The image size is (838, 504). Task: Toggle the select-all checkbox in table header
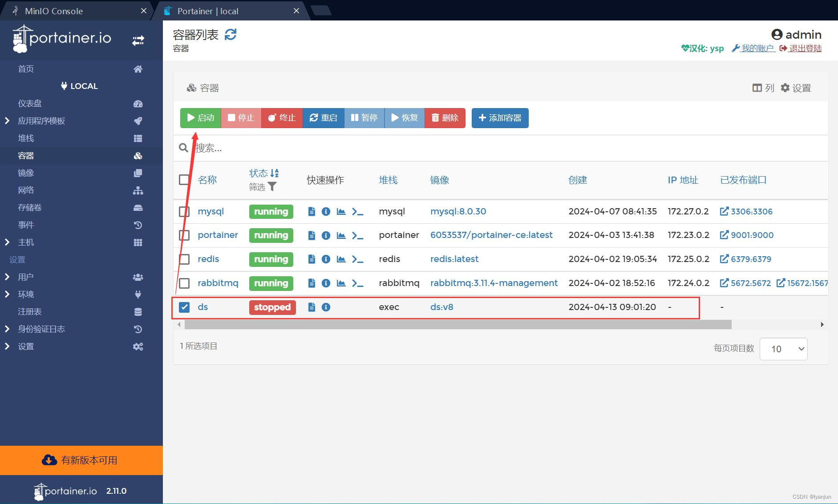click(184, 180)
